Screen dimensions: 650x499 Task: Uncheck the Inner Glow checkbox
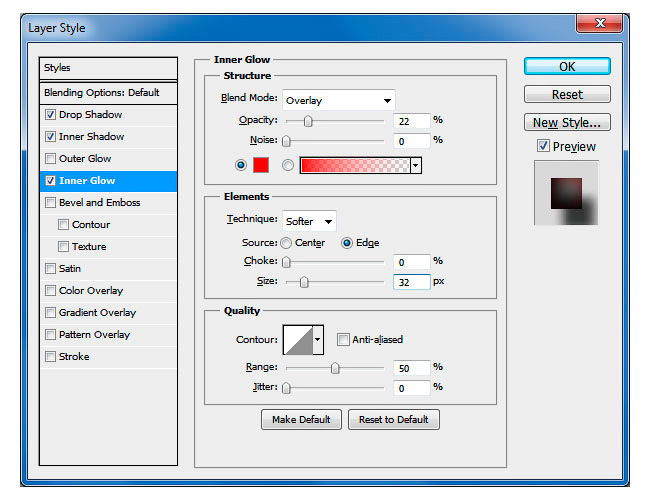pyautogui.click(x=51, y=181)
